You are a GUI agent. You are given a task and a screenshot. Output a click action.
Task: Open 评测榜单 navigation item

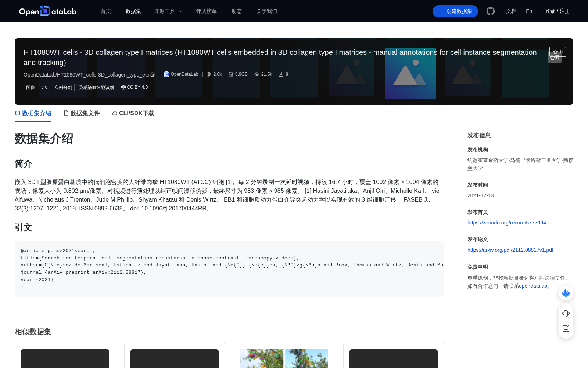[207, 11]
